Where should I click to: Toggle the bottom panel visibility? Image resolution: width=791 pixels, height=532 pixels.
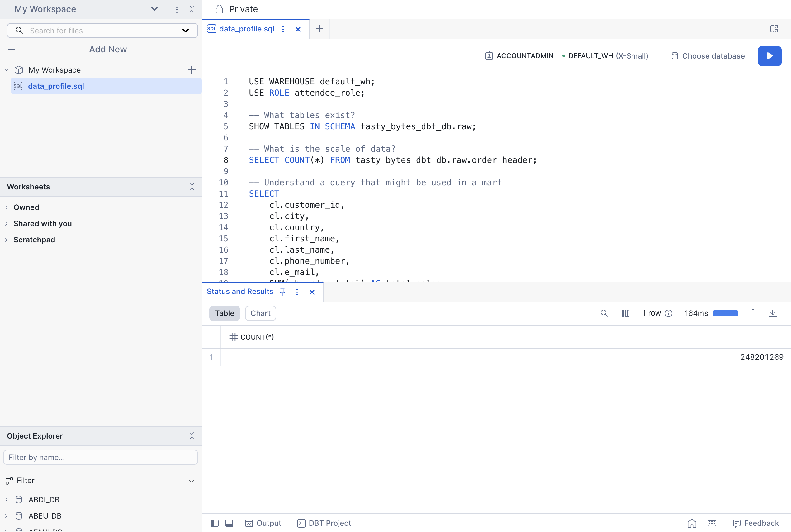[x=229, y=523]
